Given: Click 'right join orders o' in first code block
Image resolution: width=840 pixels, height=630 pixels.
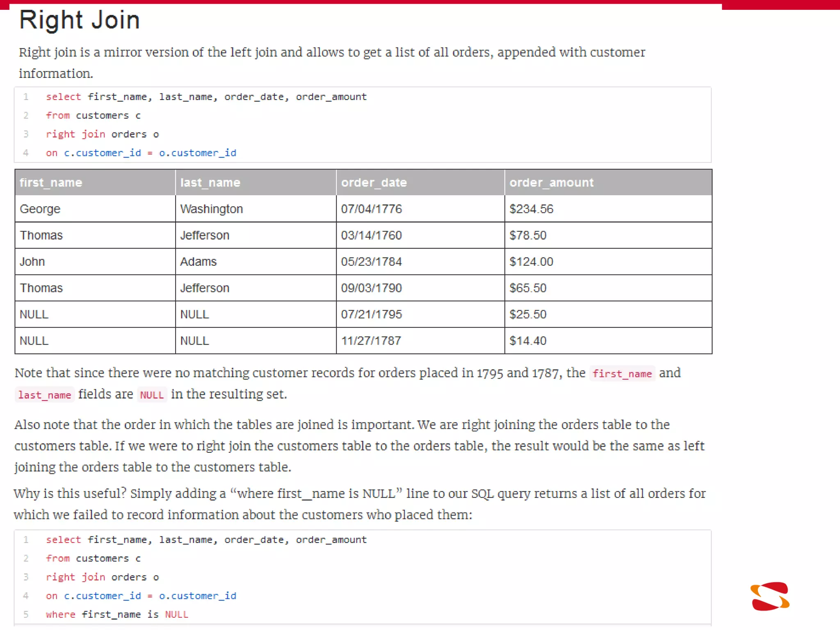Looking at the screenshot, I should pyautogui.click(x=102, y=134).
